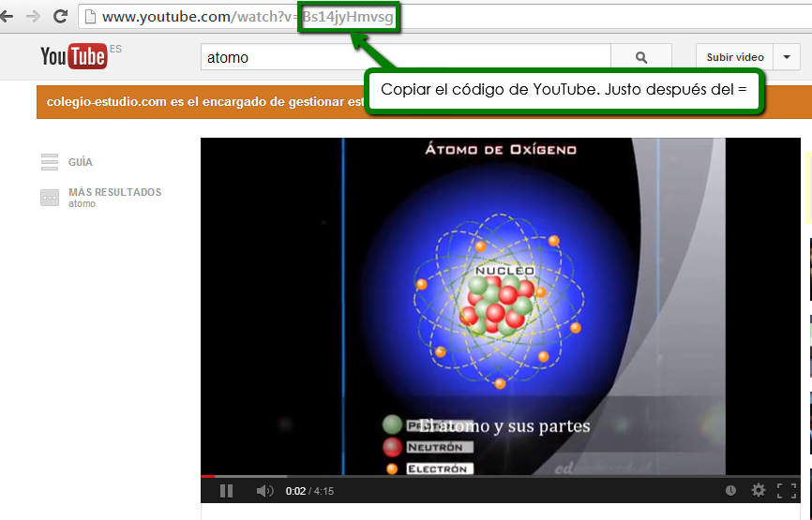Focus the YouTube search field containing atomo

click(405, 57)
